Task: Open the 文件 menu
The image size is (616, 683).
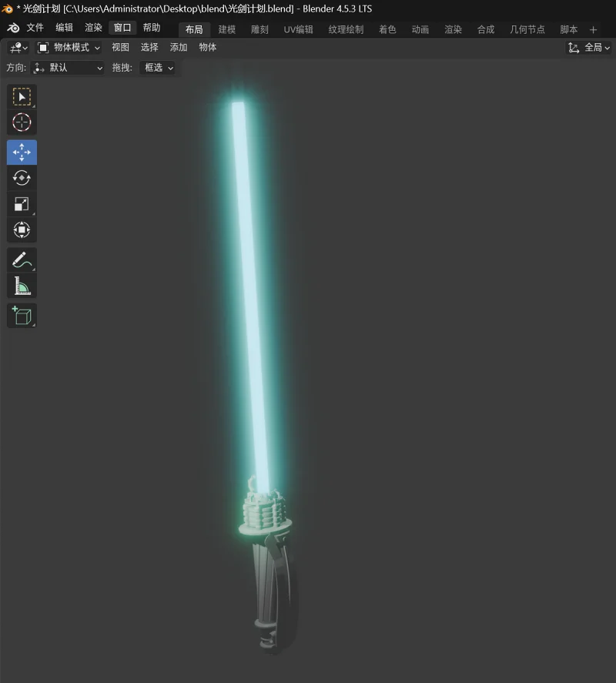Action: point(35,28)
